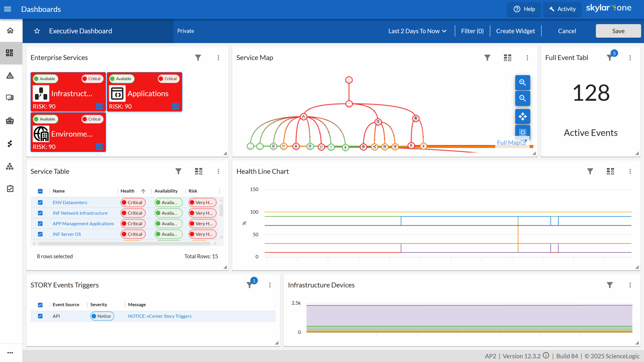Toggle the select-all checkbox in Service Table

[x=40, y=191]
